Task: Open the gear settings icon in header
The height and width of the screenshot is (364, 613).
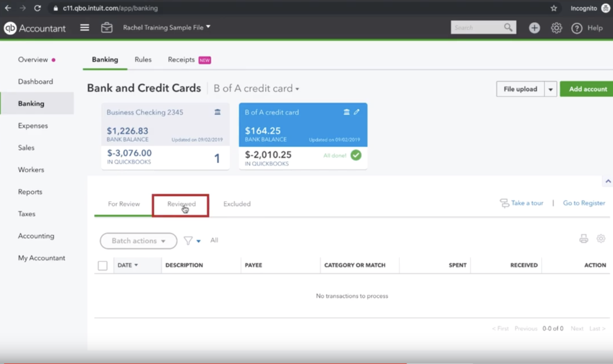Action: tap(556, 28)
